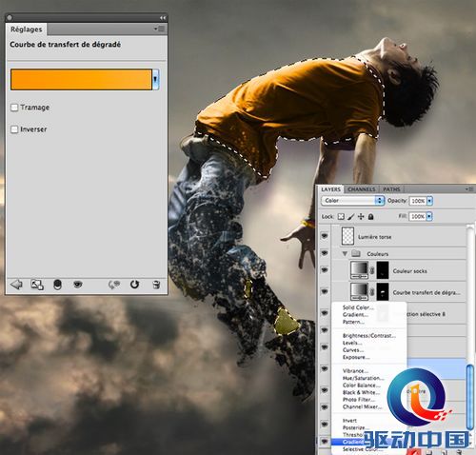Screen dimensions: 476x455
Task: Click the lock transparent pixels icon
Action: pos(341,217)
